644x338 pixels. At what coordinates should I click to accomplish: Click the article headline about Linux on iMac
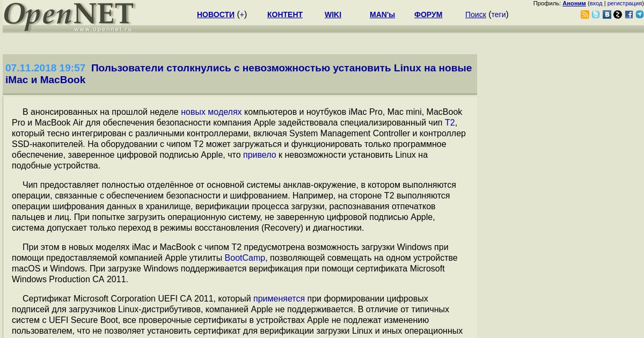pos(238,74)
